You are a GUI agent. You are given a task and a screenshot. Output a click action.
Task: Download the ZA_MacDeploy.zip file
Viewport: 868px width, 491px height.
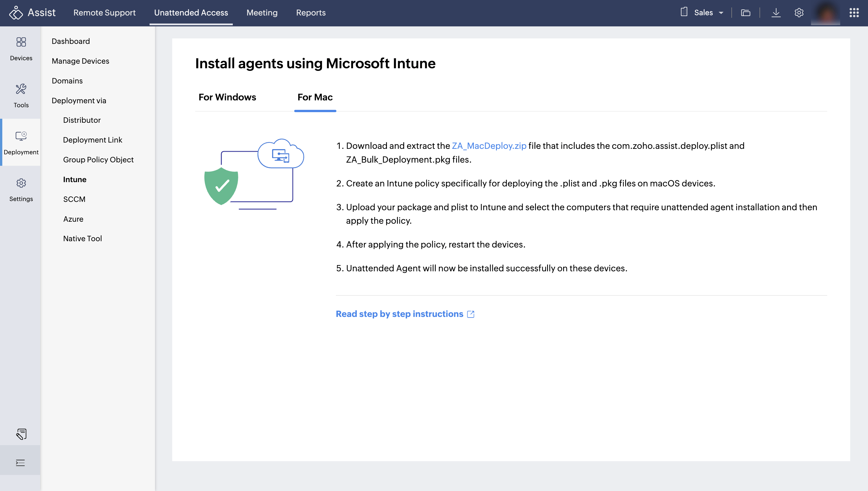click(x=489, y=146)
